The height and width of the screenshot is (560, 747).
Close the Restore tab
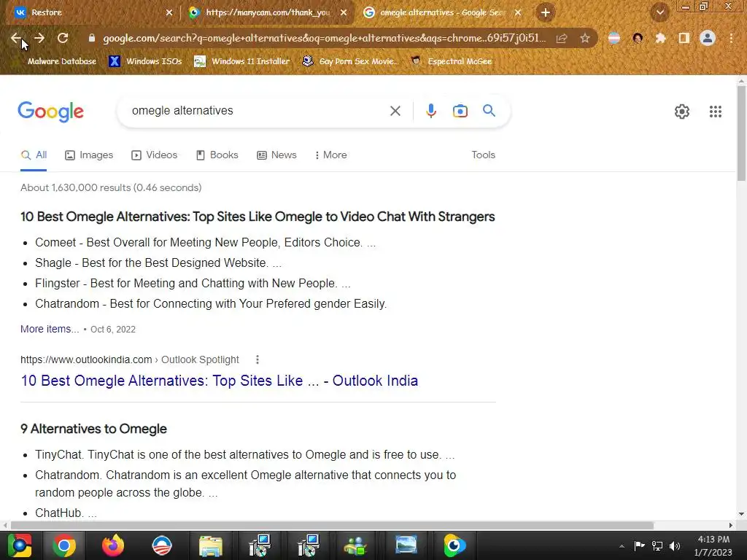point(169,12)
